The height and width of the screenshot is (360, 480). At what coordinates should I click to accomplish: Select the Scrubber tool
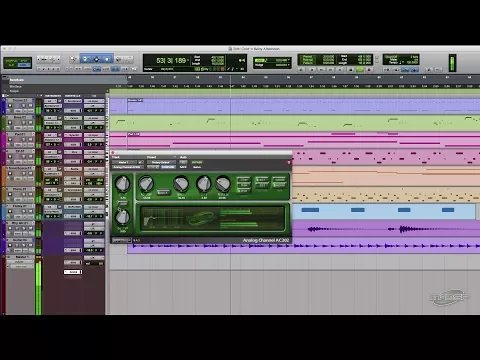click(118, 59)
